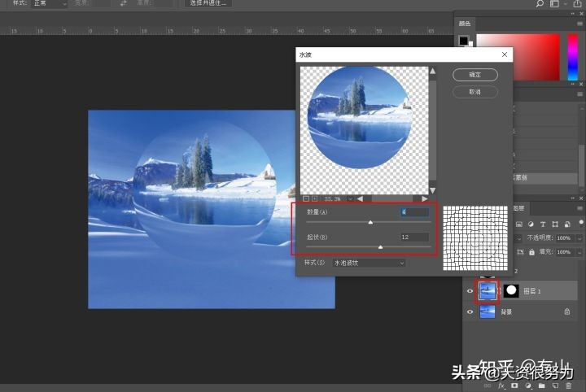The image size is (586, 392).
Task: Click the artboard nesting lock icon
Action: point(520,252)
